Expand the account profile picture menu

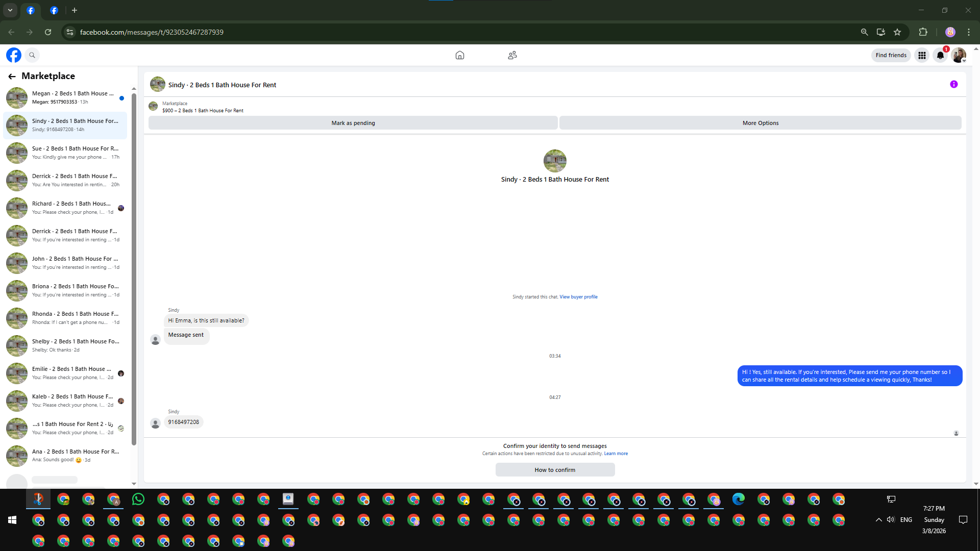(x=959, y=55)
